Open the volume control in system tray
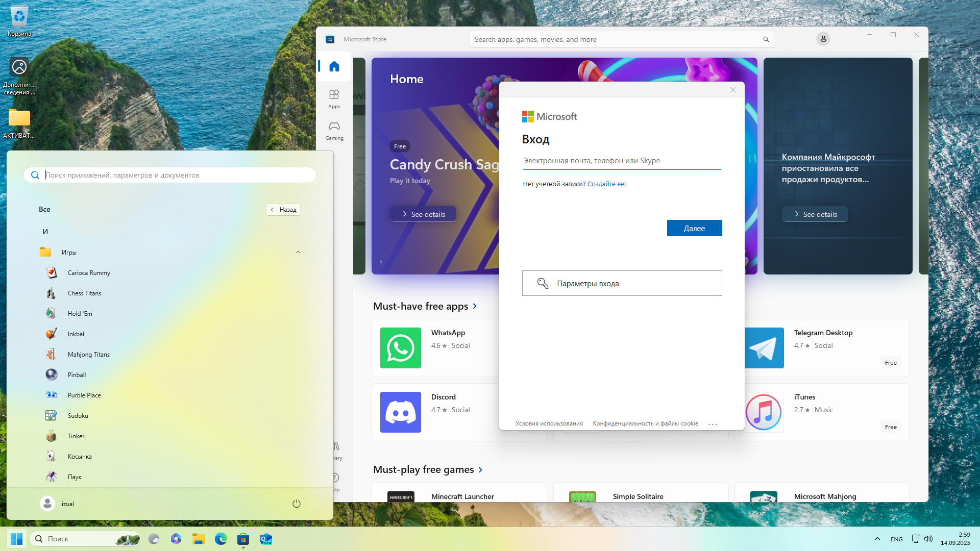This screenshot has height=551, width=980. pos(928,539)
